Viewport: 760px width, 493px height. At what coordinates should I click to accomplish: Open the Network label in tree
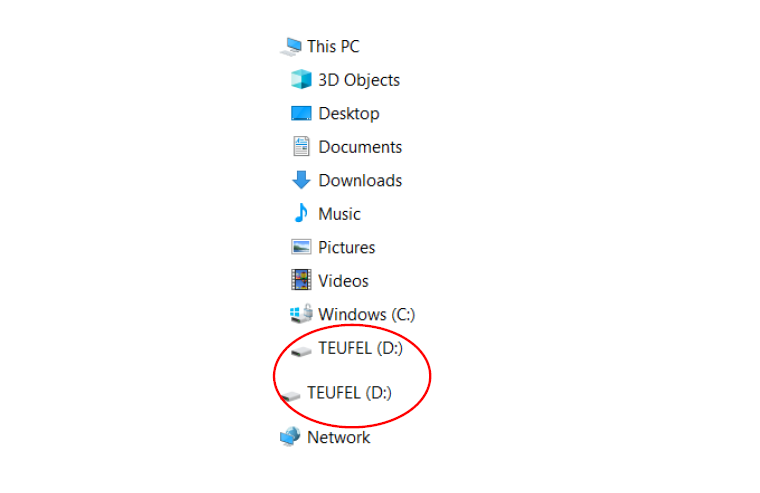coord(339,437)
